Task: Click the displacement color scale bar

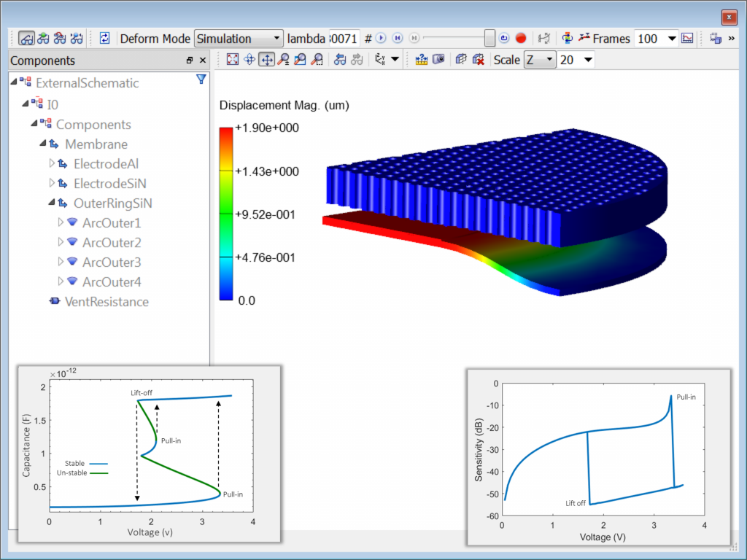Action: [226, 214]
